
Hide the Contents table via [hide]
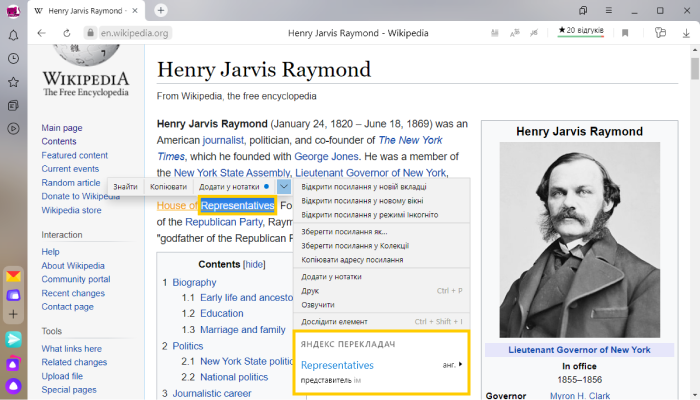pos(254,264)
